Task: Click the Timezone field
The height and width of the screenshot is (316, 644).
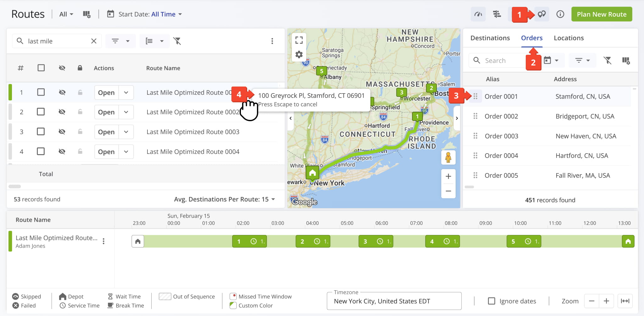Action: click(x=394, y=301)
